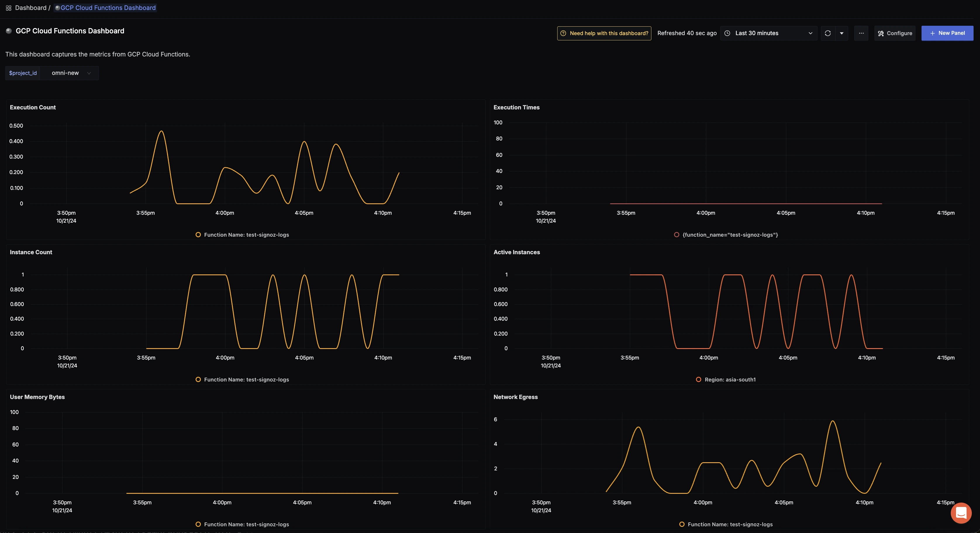Image resolution: width=980 pixels, height=533 pixels.
Task: Toggle User Memory Bytes legend test-signoz-logs
Action: (242, 525)
